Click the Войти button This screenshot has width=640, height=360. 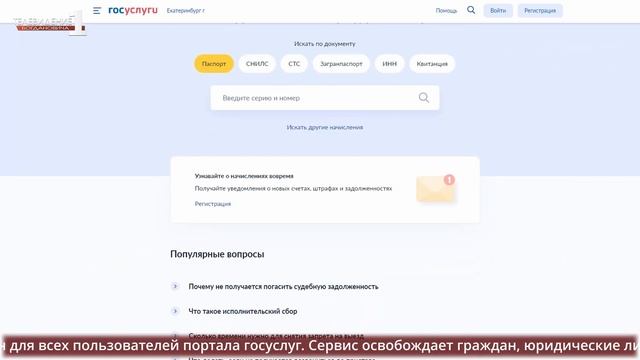pos(498,11)
